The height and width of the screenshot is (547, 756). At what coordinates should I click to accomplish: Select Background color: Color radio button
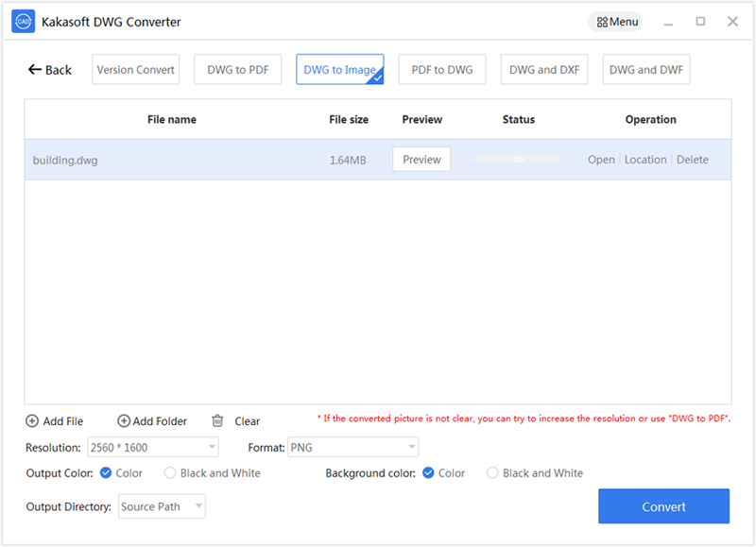[x=428, y=472]
